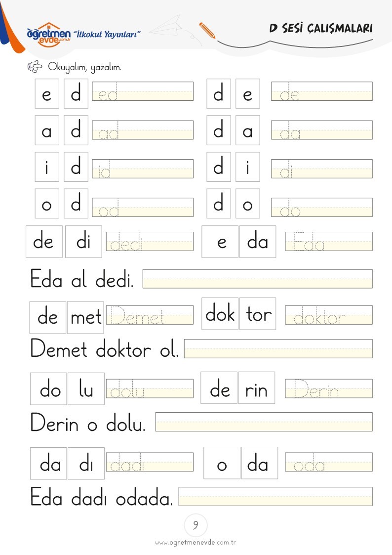
Task: Click the writing line after 'Demet doktor ol.'
Action: coord(278,348)
